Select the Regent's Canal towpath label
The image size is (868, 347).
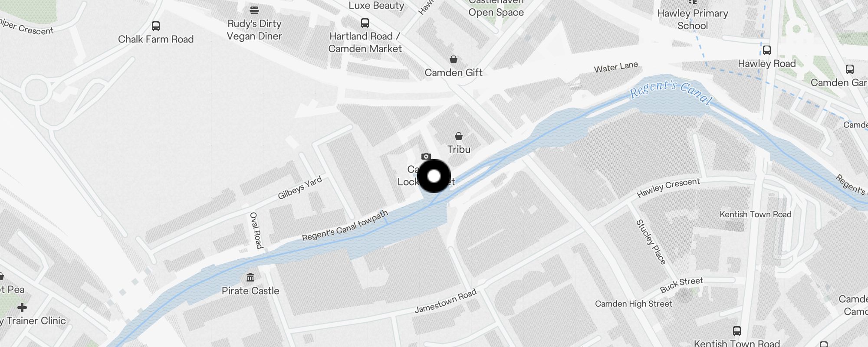345,226
